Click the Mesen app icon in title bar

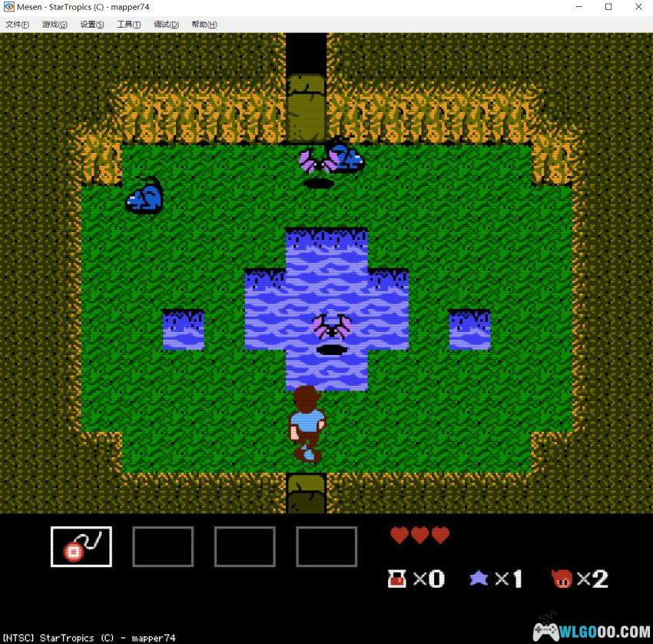8,7
